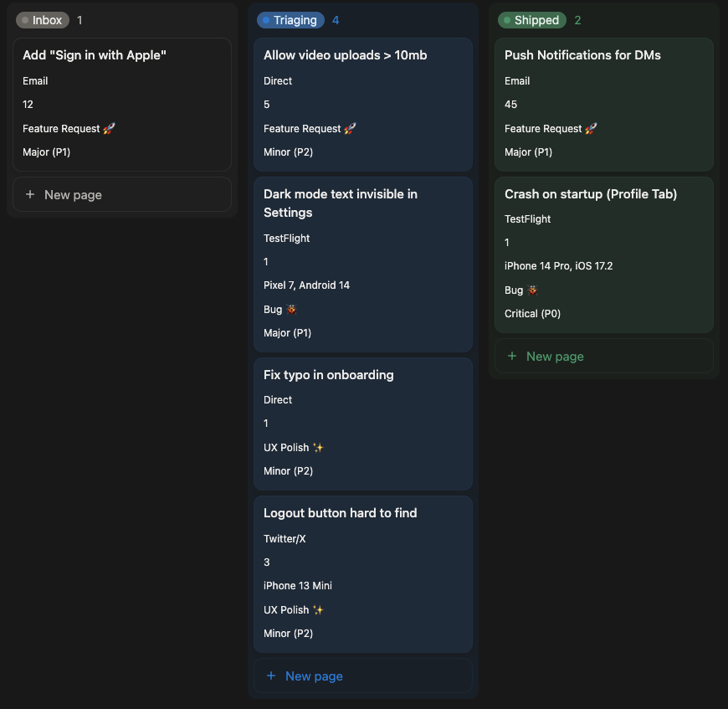Screen dimensions: 728x709
Task: Click the bug icon on the Dark mode card
Action: [x=291, y=308]
